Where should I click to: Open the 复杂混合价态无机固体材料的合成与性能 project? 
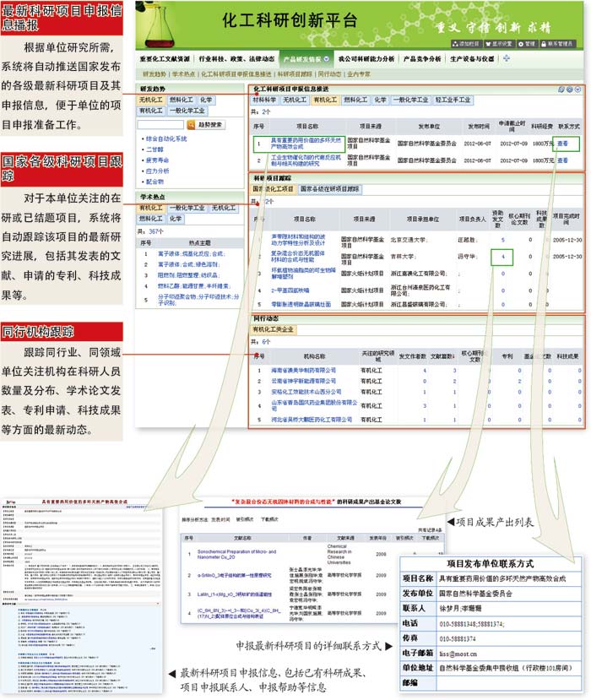298,257
